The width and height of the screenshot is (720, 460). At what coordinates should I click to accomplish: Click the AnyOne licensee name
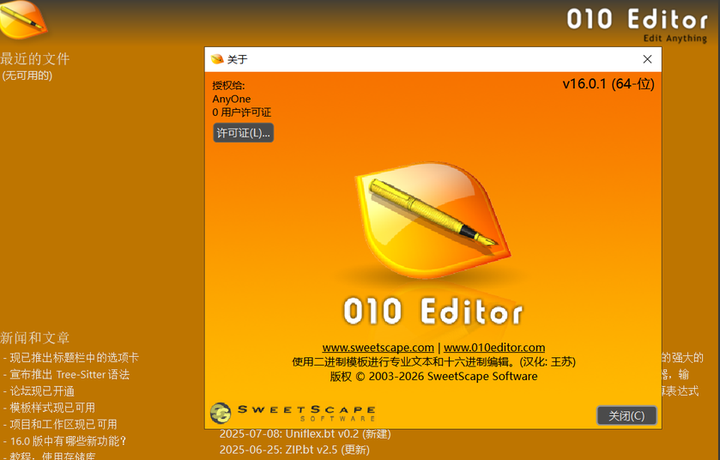[231, 99]
